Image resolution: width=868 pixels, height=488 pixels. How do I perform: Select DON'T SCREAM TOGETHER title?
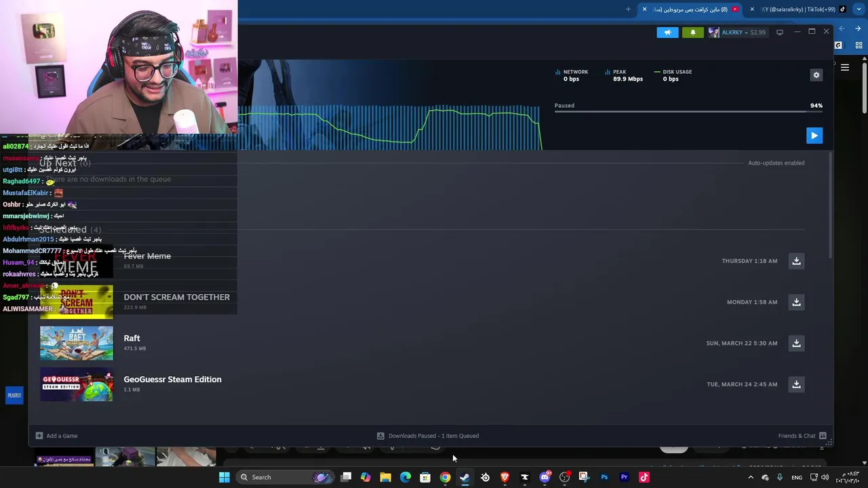click(x=176, y=297)
